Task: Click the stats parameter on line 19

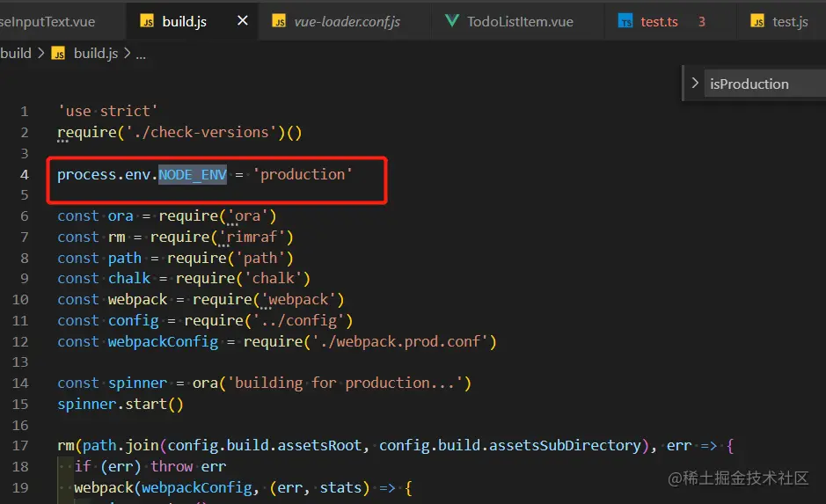Action: [x=340, y=487]
